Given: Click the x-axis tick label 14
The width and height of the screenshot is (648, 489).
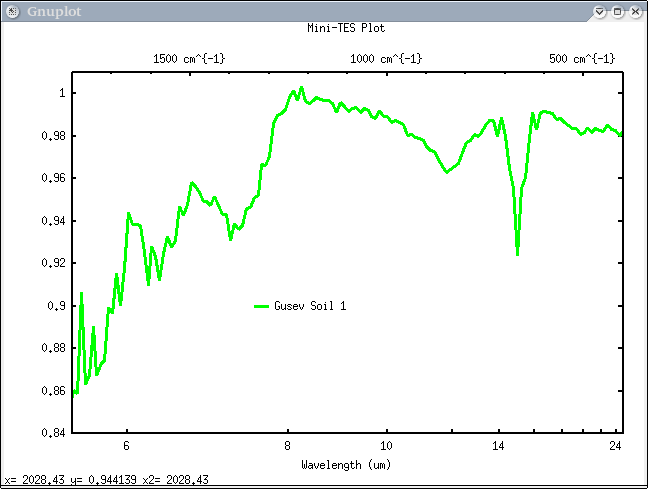Looking at the screenshot, I should click(x=498, y=446).
